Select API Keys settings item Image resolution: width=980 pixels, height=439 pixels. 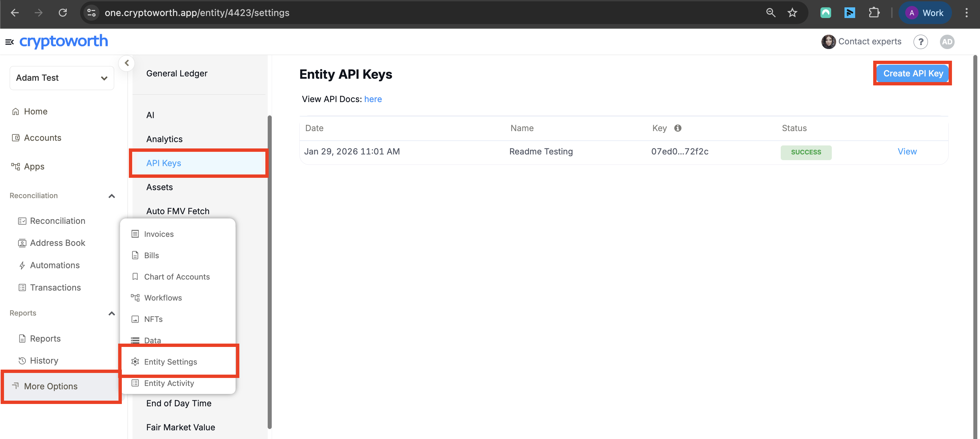tap(164, 163)
